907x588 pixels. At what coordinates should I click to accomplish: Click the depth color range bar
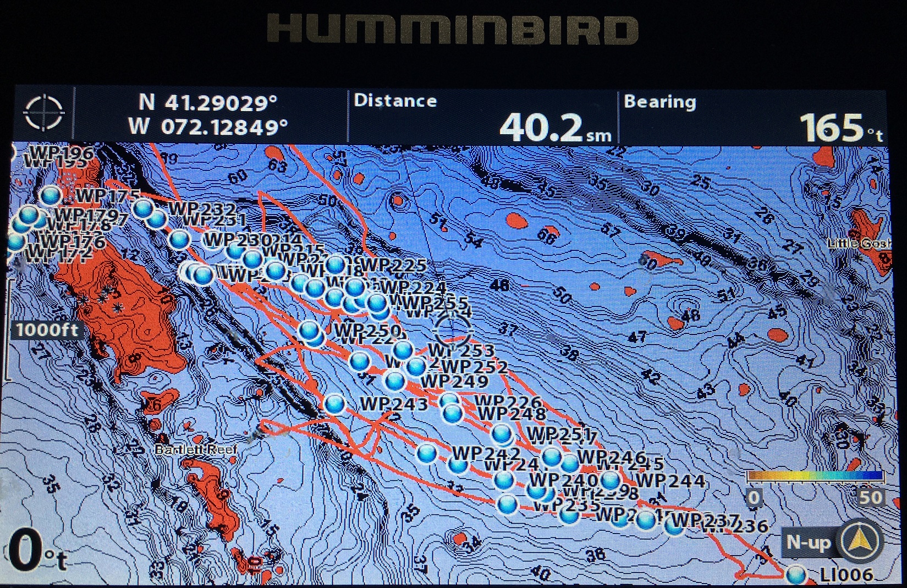coord(815,476)
